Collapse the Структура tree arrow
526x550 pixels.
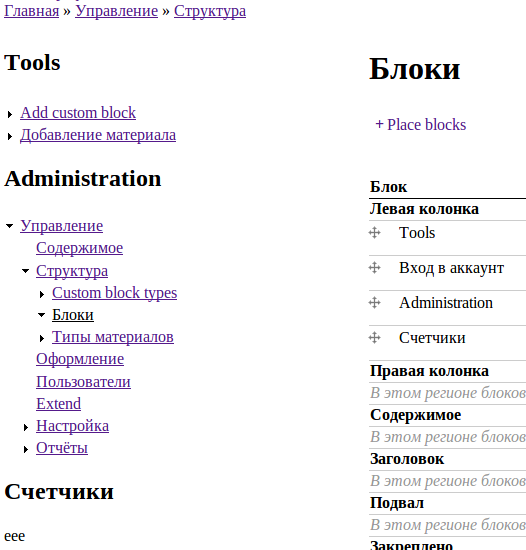click(25, 271)
